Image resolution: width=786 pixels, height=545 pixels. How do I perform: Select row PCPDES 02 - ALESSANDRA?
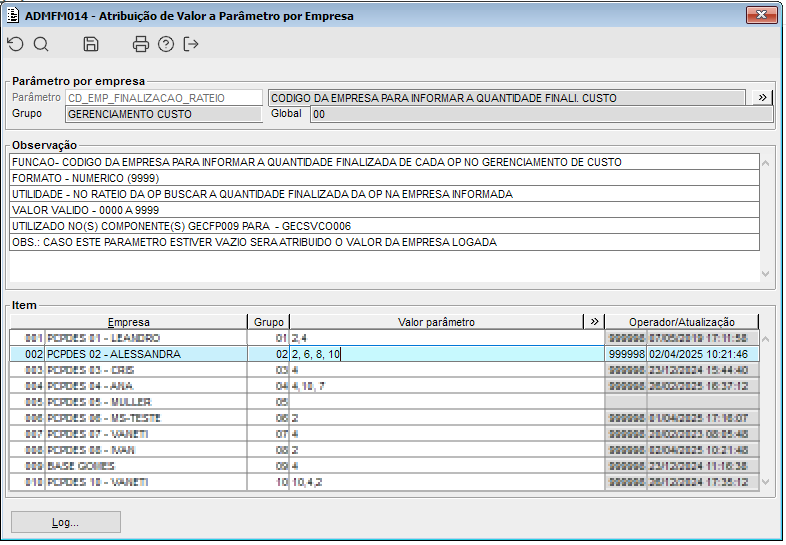coord(384,354)
